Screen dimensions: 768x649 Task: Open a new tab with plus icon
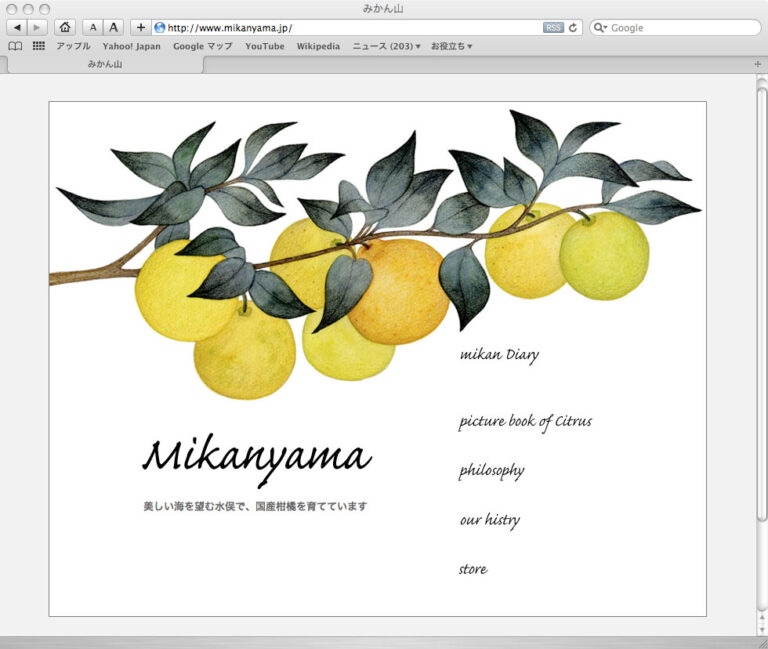coord(758,64)
